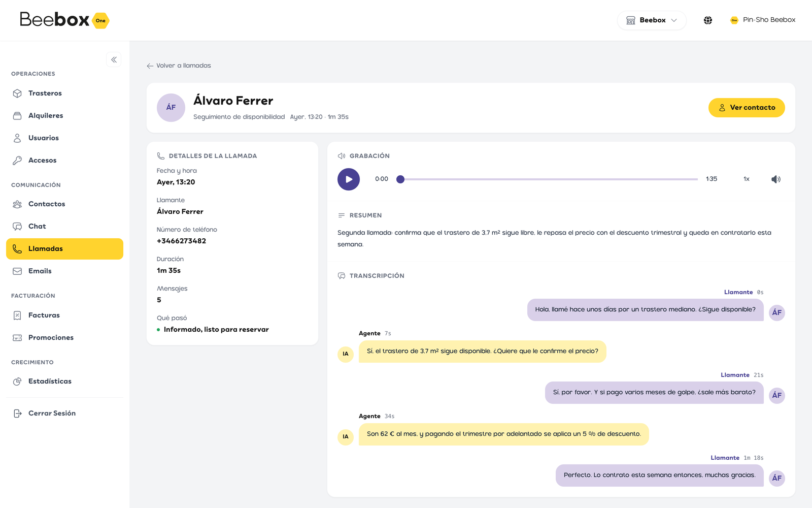Click the Contactos people icon
812x508 pixels.
[17, 204]
